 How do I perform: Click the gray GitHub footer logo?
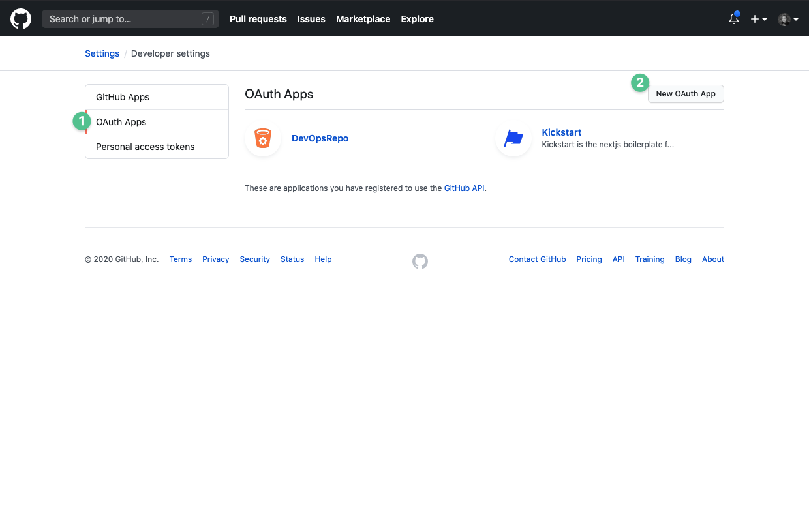click(420, 261)
